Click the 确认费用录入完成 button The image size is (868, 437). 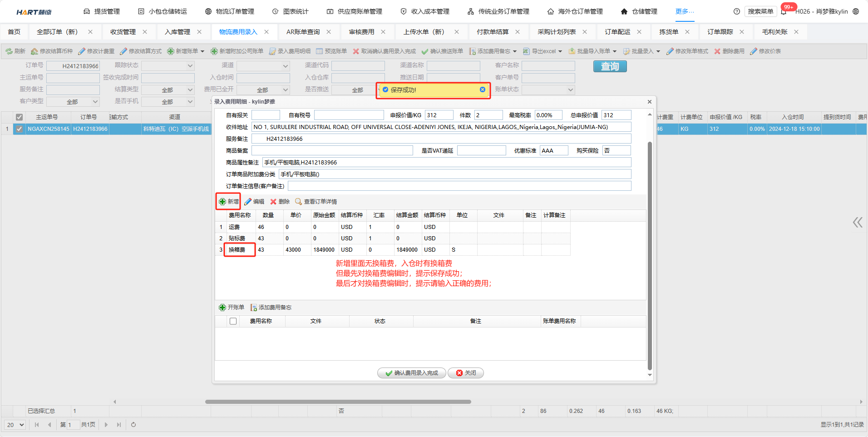click(411, 373)
